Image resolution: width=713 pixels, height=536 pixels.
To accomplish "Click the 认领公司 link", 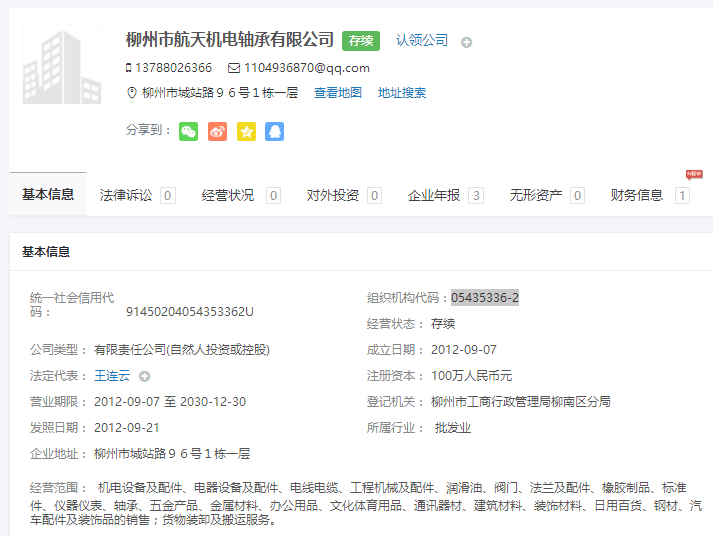I will (422, 40).
